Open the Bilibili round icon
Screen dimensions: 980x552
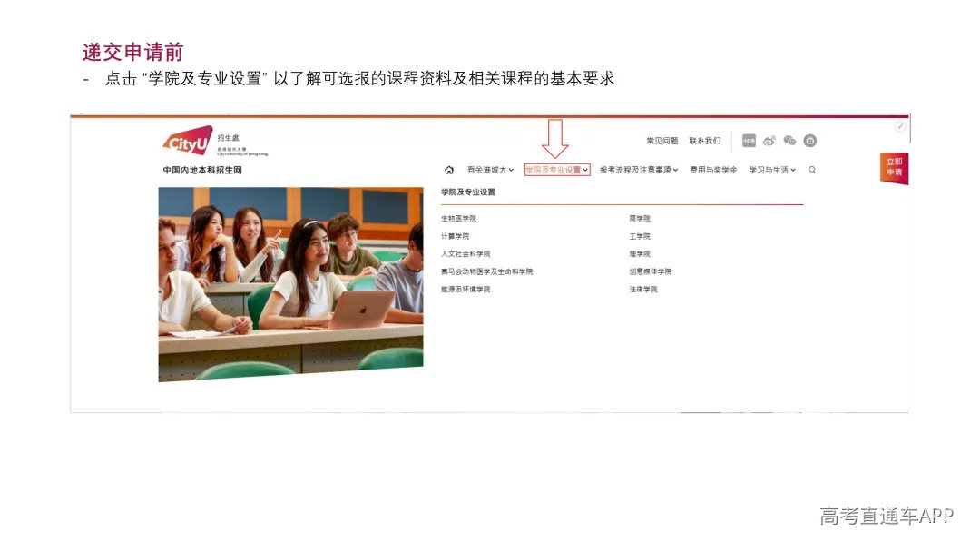810,141
